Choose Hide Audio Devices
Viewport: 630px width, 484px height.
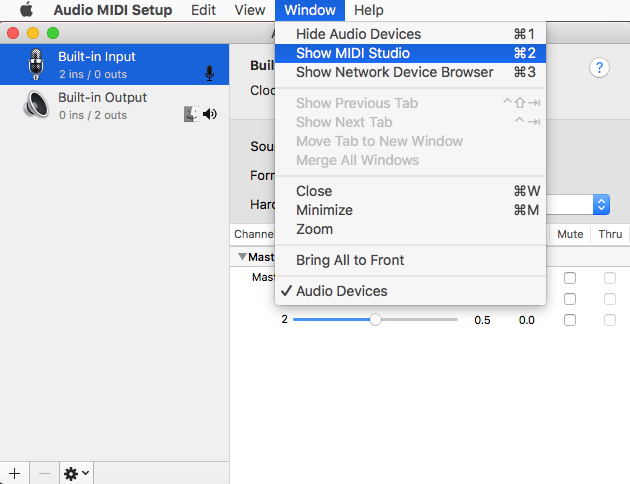pos(410,34)
